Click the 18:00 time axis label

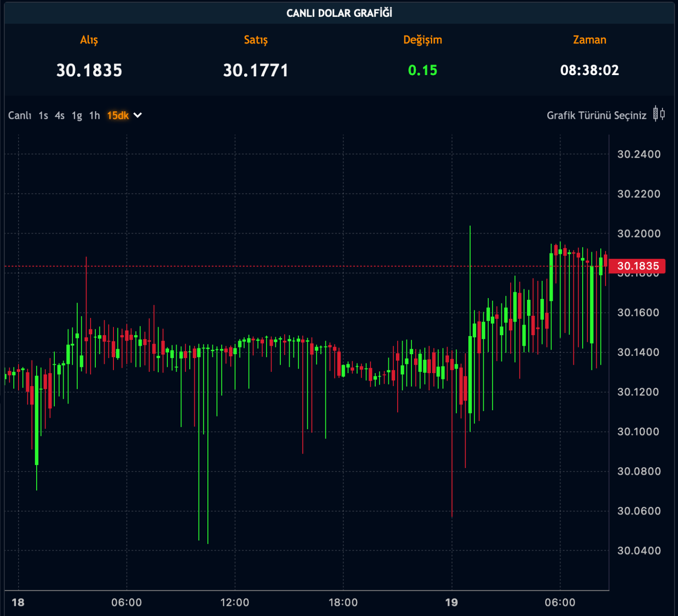tap(343, 602)
